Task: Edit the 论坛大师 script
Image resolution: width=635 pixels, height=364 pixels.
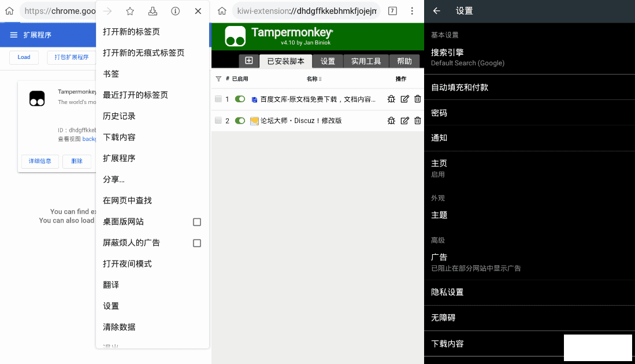Action: pos(404,120)
